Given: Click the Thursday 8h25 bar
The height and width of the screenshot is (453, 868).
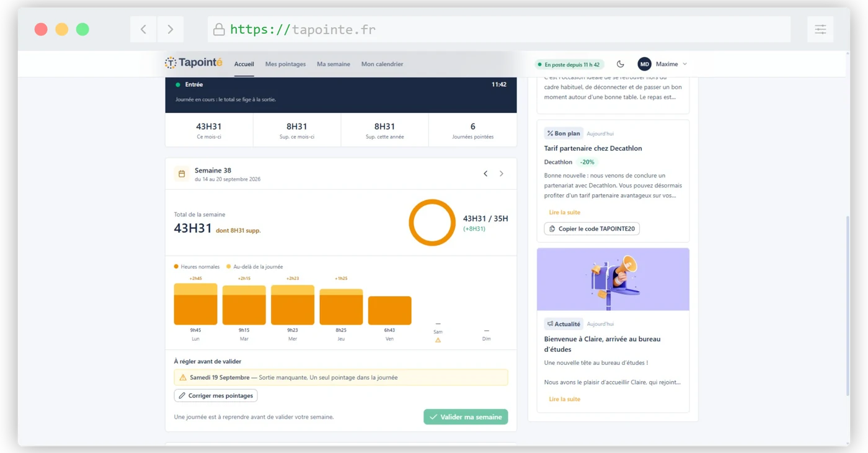Looking at the screenshot, I should (x=341, y=307).
